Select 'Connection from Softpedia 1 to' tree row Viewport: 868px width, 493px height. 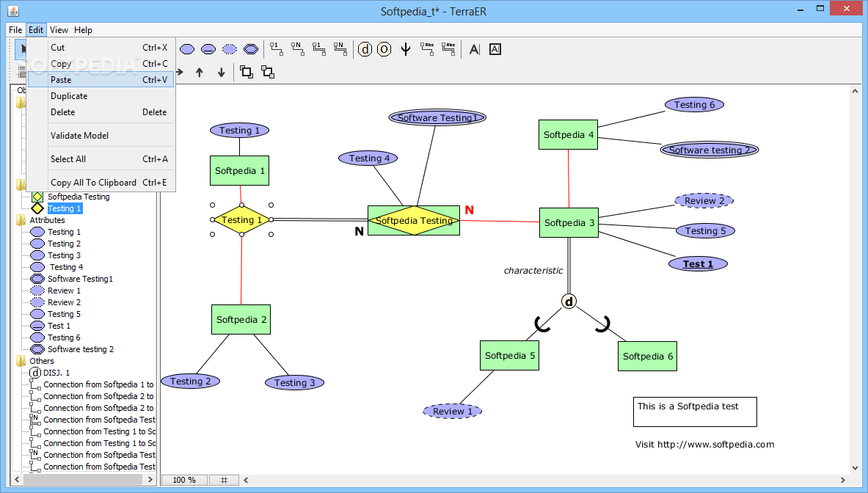98,384
